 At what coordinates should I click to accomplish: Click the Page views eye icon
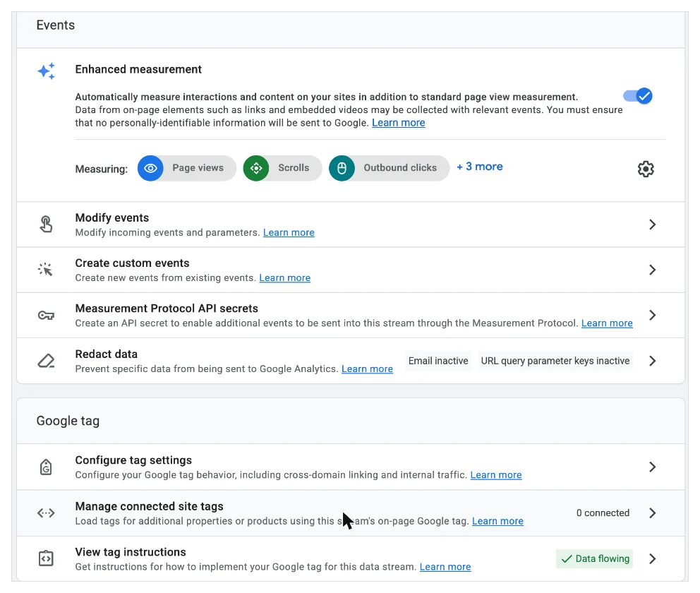click(150, 168)
